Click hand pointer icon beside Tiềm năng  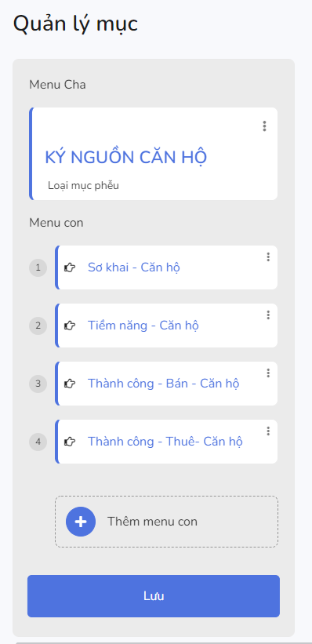pyautogui.click(x=71, y=326)
